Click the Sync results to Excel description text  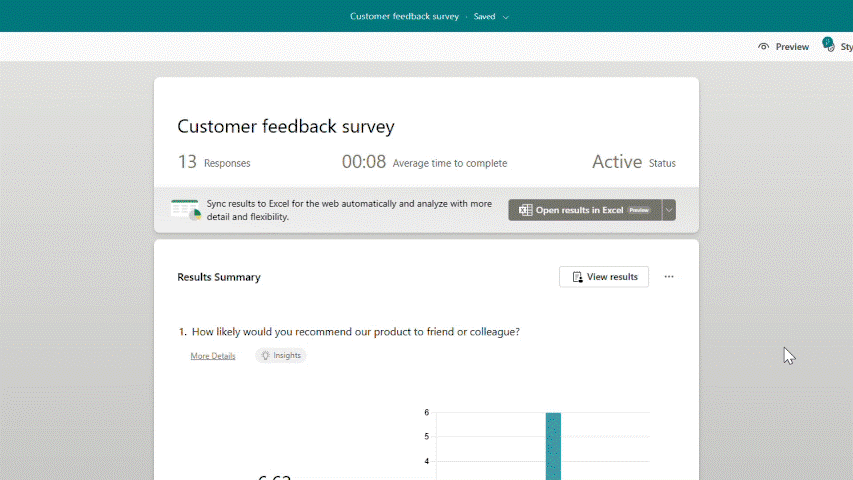(x=349, y=210)
